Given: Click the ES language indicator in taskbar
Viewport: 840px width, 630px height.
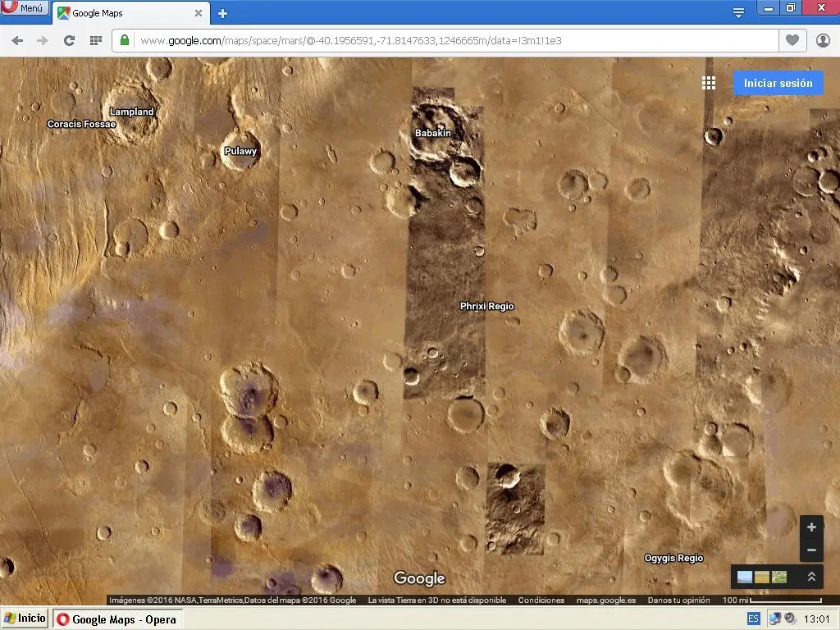Looking at the screenshot, I should [753, 619].
